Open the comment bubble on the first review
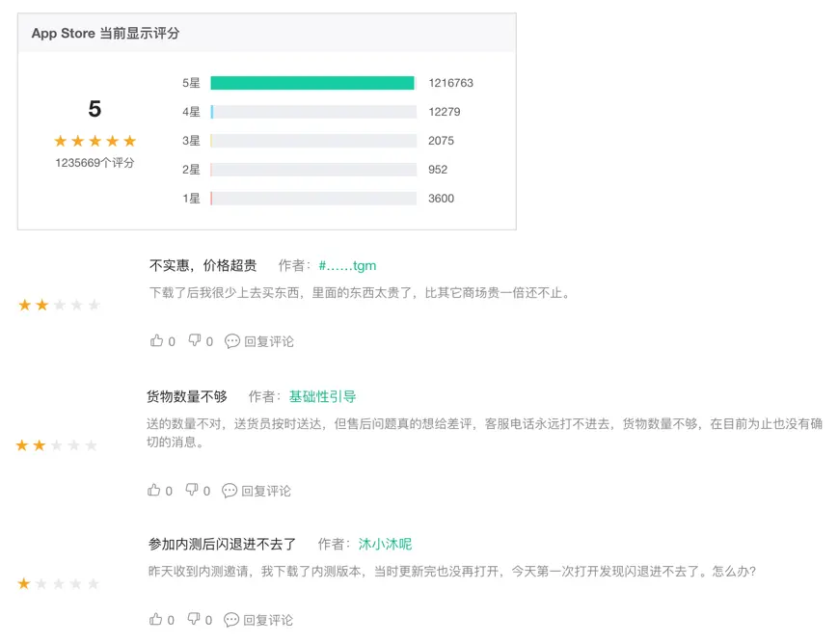Viewport: 838px width, 644px height. (230, 340)
